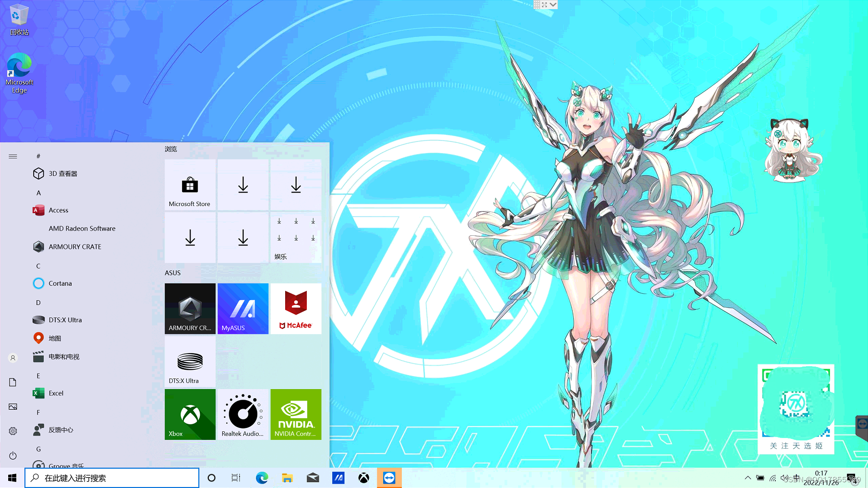The image size is (868, 488).
Task: Open Xbox from the taskbar
Action: pos(364,478)
